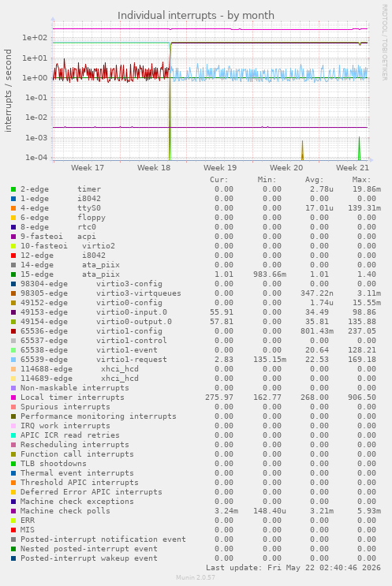Click the Munin 2.0.57 footer text
Screen dimensions: 392x586
point(196,577)
